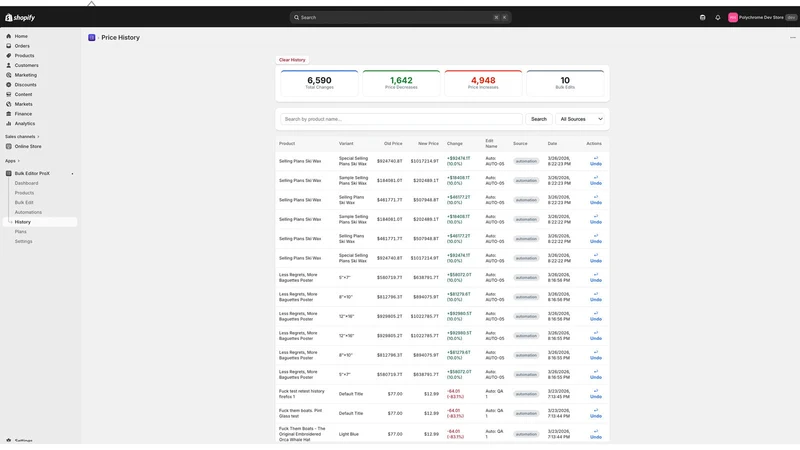Open the Finance bank icon
800x450 pixels.
(x=9, y=114)
